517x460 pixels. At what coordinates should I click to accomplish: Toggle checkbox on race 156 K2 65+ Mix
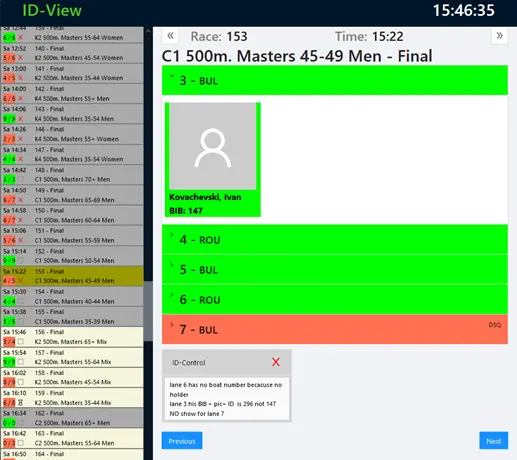[20, 342]
